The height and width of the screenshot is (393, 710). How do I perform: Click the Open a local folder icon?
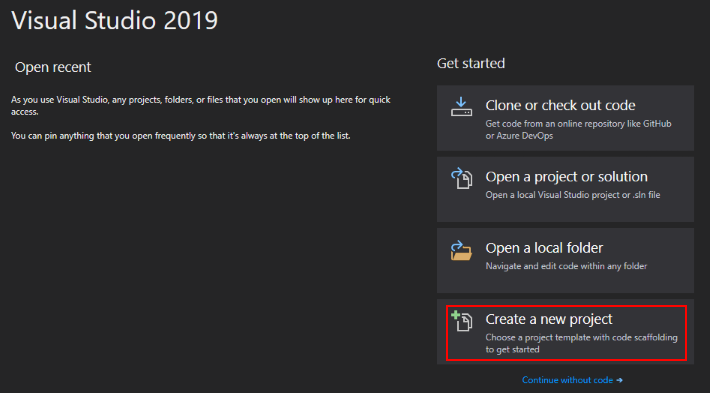pyautogui.click(x=461, y=250)
